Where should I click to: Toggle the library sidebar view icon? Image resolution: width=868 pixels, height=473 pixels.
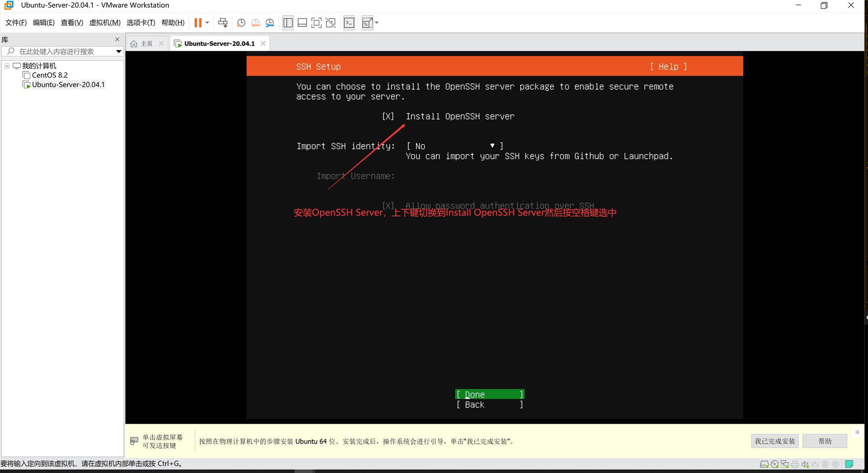coord(288,23)
